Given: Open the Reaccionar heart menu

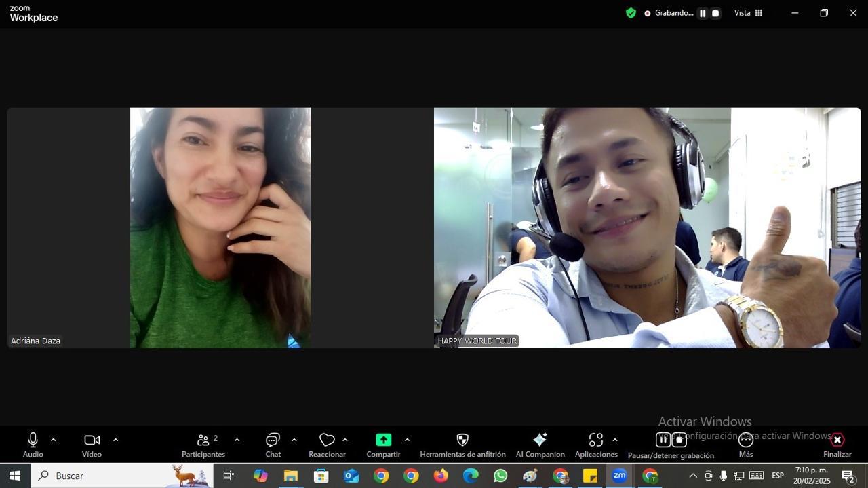Looking at the screenshot, I should click(327, 445).
